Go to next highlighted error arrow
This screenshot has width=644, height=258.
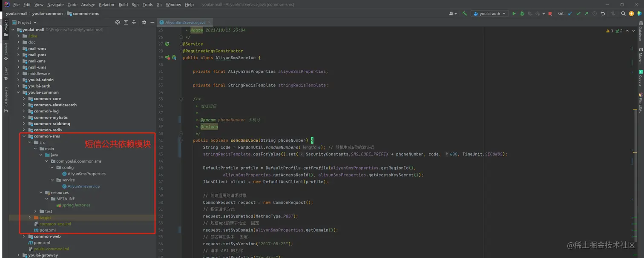[634, 31]
